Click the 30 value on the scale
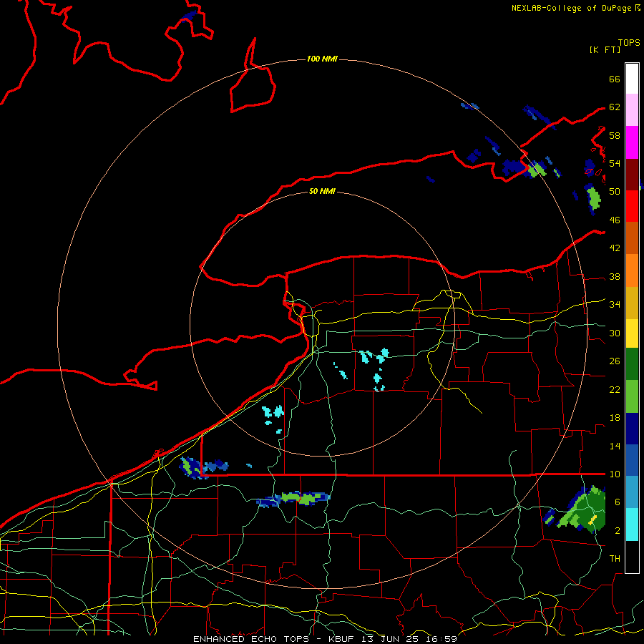The width and height of the screenshot is (644, 644). 615,333
